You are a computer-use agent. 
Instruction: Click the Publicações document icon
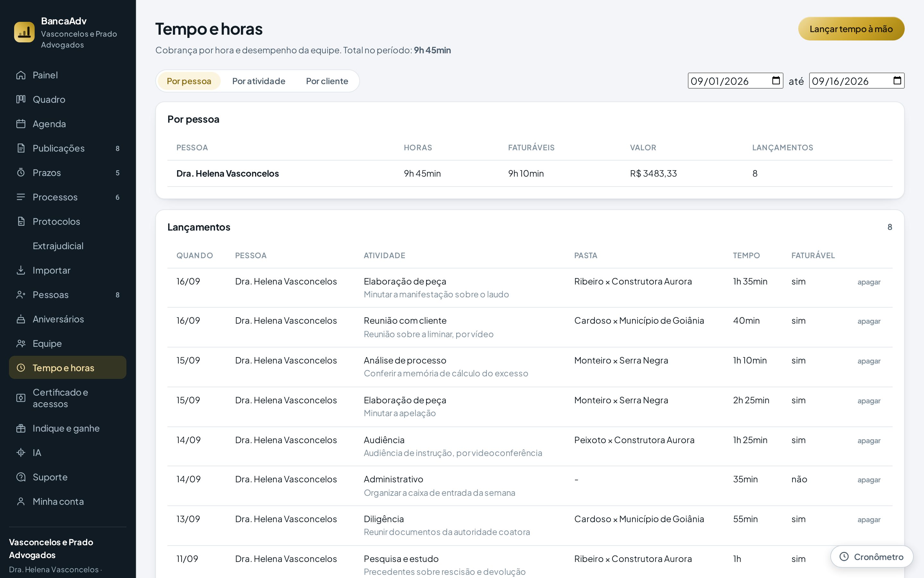click(x=21, y=148)
